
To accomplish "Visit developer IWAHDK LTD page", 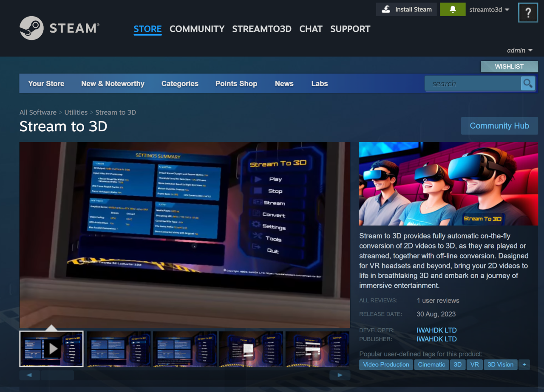I will pos(436,330).
